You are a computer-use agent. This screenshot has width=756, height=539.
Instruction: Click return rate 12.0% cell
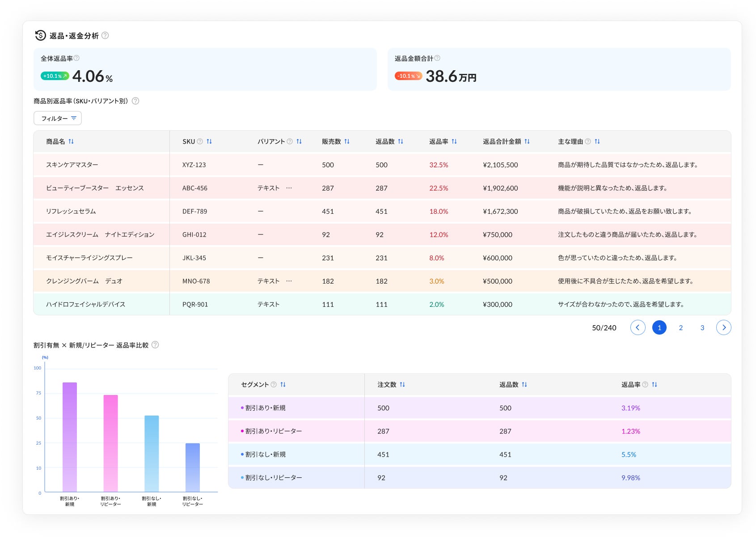click(439, 234)
